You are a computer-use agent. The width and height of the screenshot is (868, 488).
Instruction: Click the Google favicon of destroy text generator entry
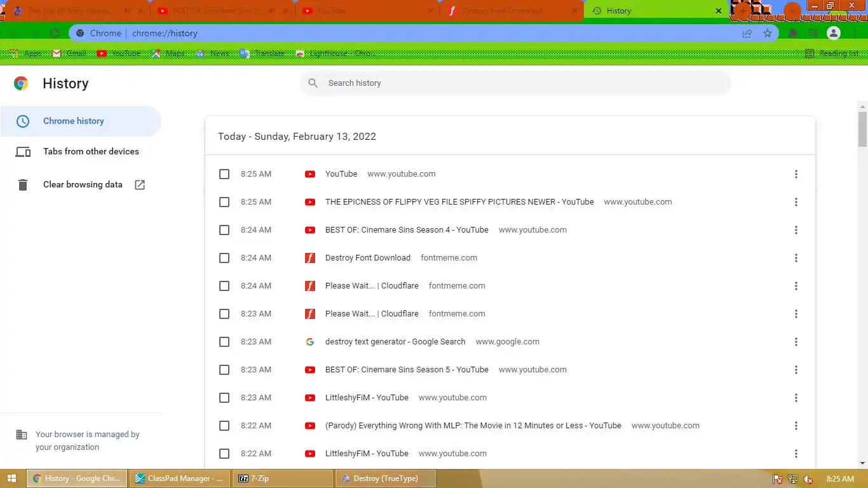(310, 342)
